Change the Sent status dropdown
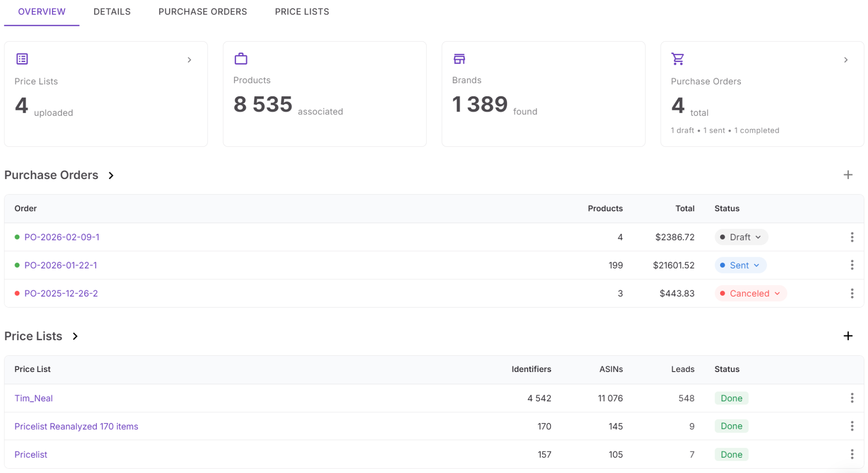This screenshot has height=473, width=868. (x=740, y=266)
